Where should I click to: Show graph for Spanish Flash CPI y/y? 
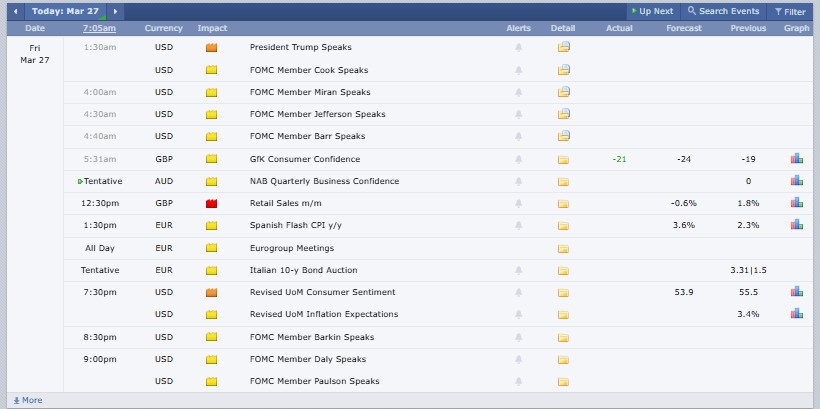[796, 224]
